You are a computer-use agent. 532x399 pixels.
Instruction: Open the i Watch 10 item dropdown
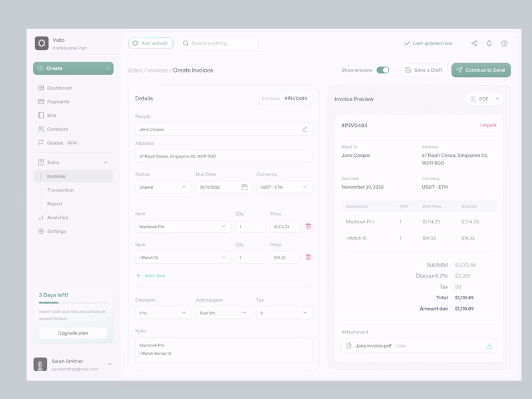point(183,257)
